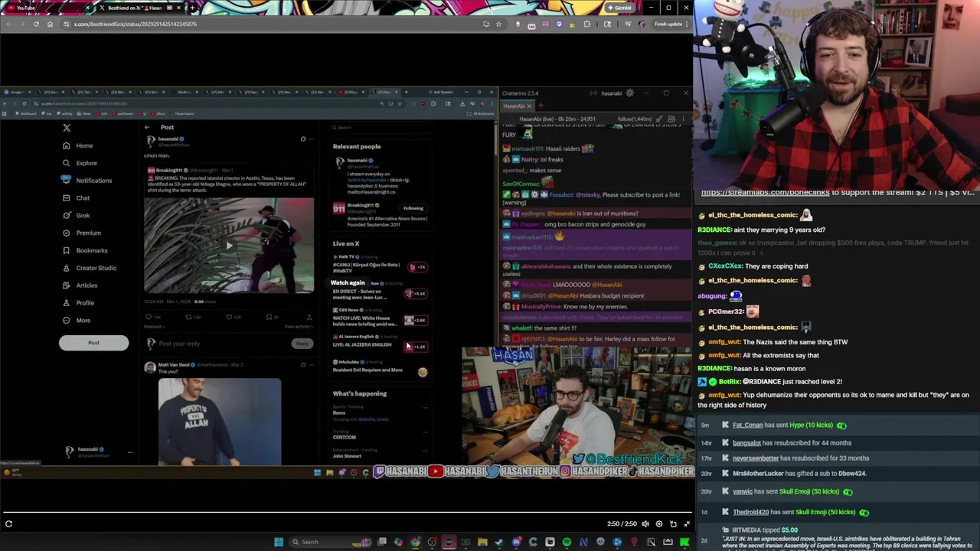Open Home in the streamed X sidebar
This screenshot has height=551, width=980.
(x=78, y=145)
